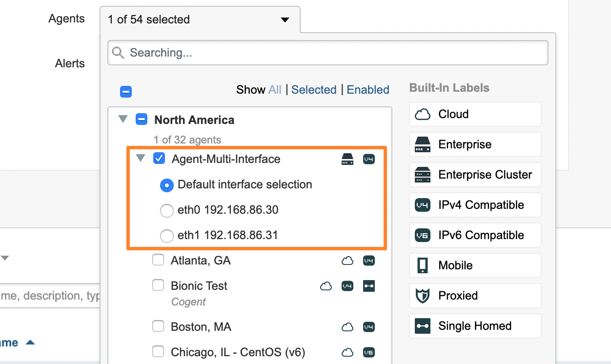Filter by the IPv4 Compatible label
Viewport: 611px width, 364px height.
[475, 205]
